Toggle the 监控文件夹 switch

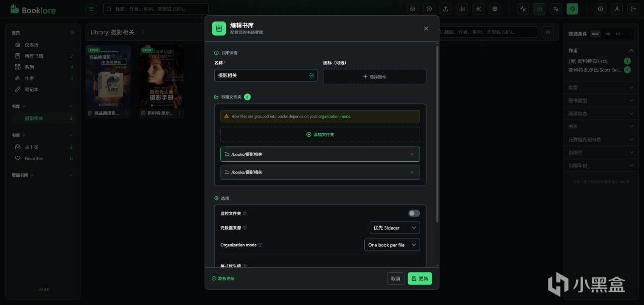(414, 213)
